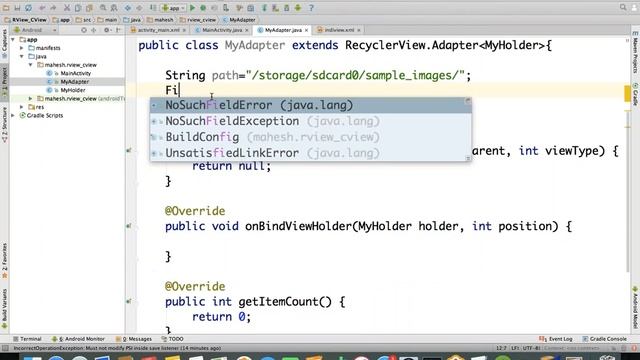
Task: Open the Gradle Console
Action: coord(604,339)
